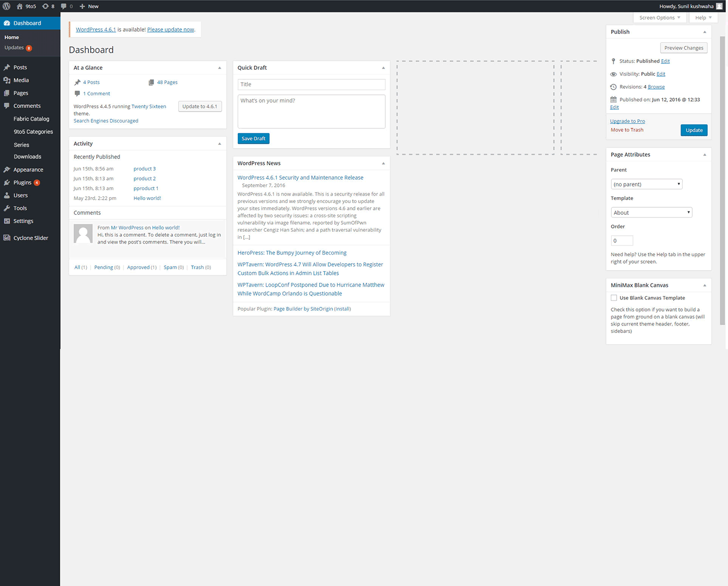Open the updates icon in admin bar
Image resolution: width=728 pixels, height=586 pixels.
pyautogui.click(x=46, y=6)
